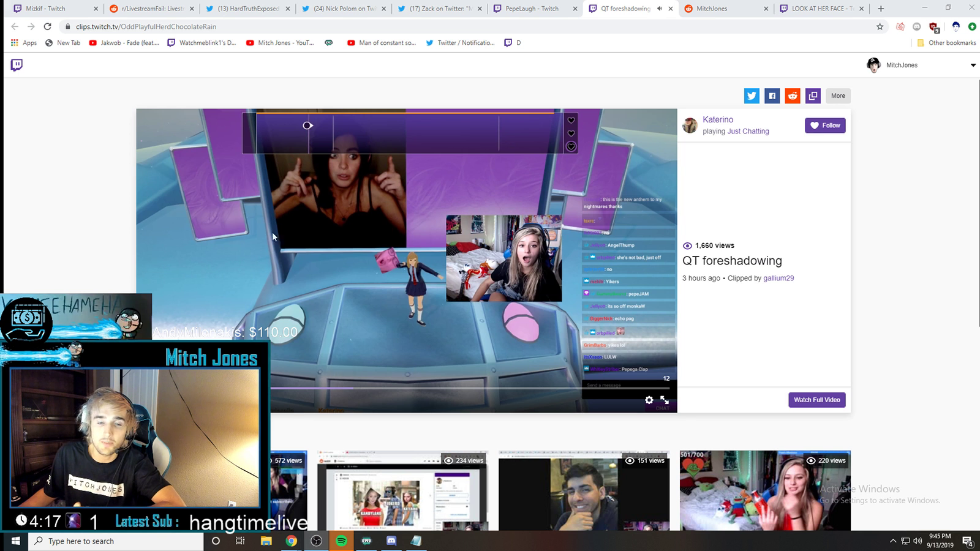Open the More sharing options button
This screenshot has height=551, width=980.
point(838,96)
